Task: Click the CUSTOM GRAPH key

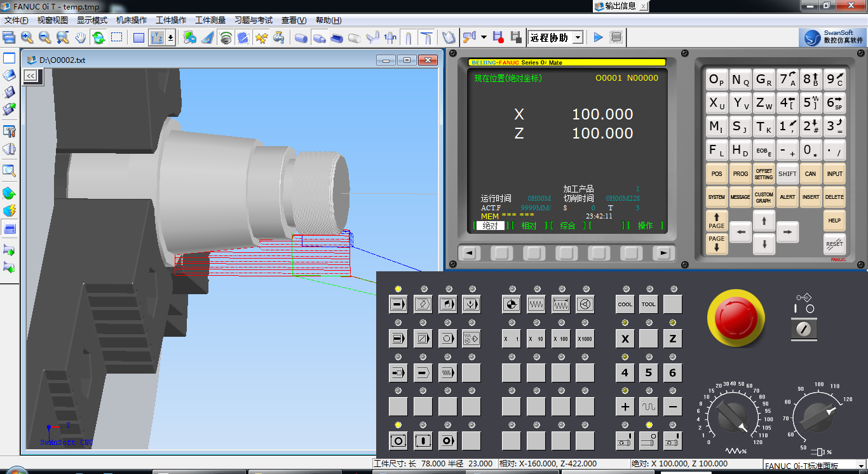Action: [764, 197]
